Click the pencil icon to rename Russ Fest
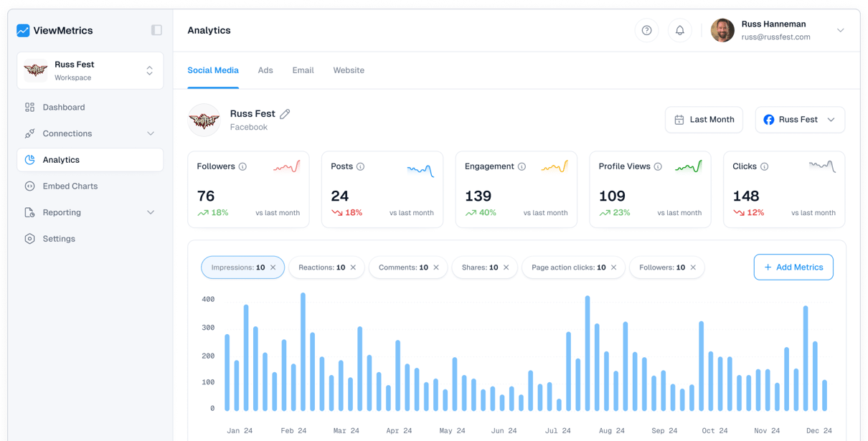 pyautogui.click(x=285, y=113)
